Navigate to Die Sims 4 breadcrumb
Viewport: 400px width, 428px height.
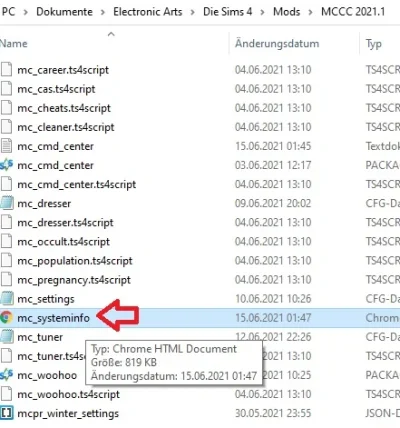(228, 12)
